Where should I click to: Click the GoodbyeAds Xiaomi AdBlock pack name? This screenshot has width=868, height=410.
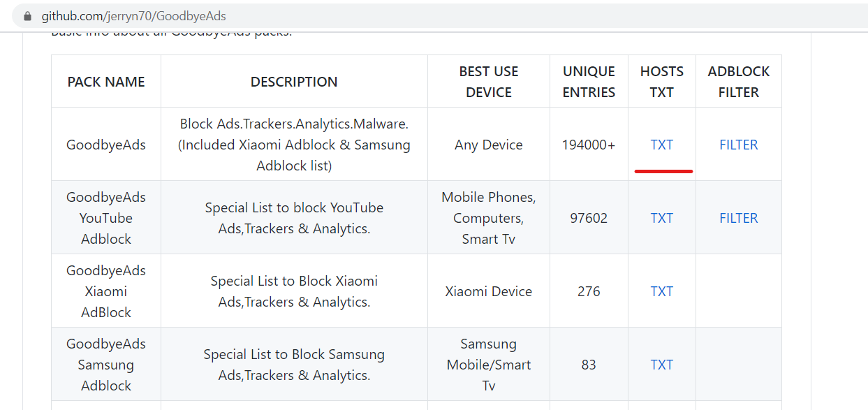coord(106,291)
